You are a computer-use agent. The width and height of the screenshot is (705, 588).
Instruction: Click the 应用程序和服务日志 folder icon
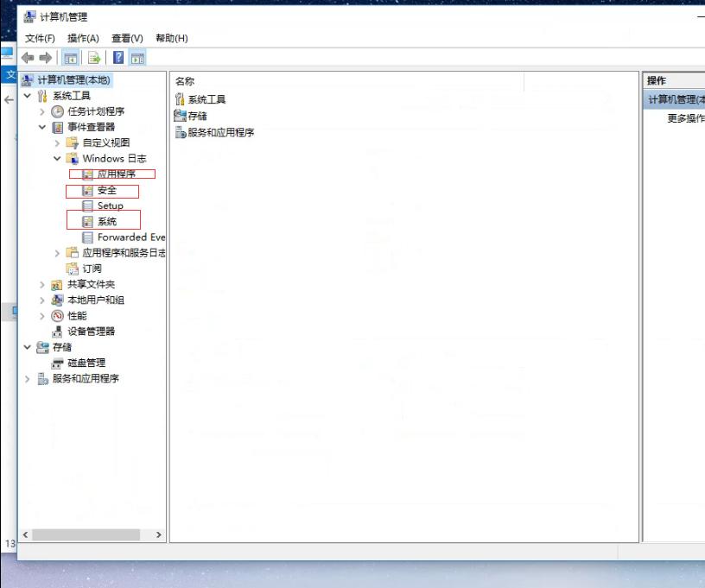click(72, 252)
